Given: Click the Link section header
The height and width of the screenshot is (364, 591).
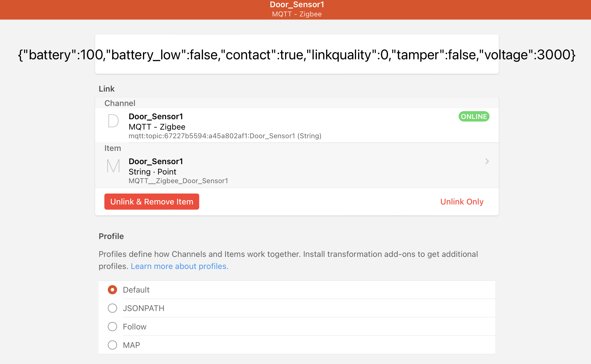Looking at the screenshot, I should pyautogui.click(x=106, y=89).
